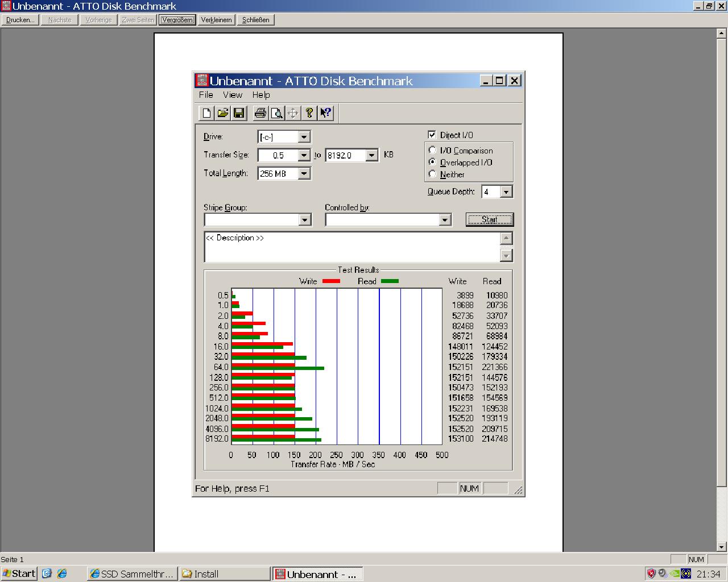728x582 pixels.
Task: Click the Drucken... print button
Action: (x=20, y=20)
